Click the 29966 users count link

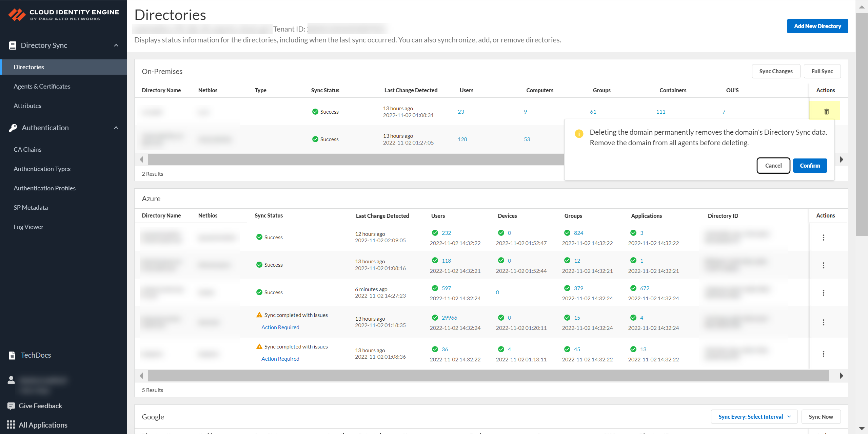coord(449,318)
